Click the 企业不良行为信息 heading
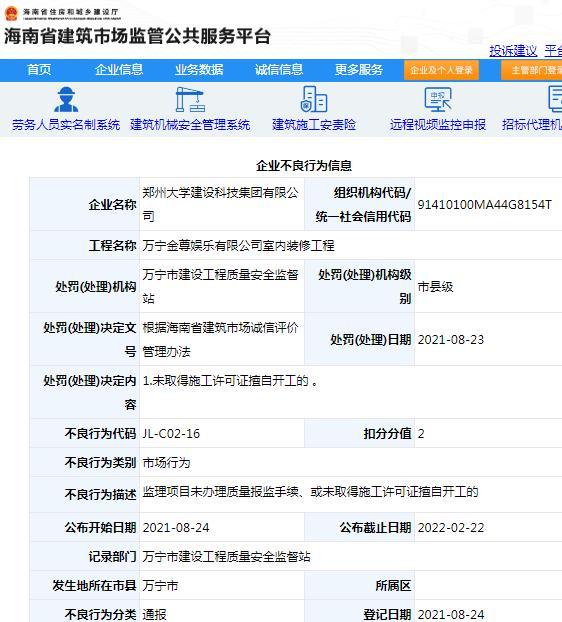The image size is (562, 622). (x=304, y=165)
